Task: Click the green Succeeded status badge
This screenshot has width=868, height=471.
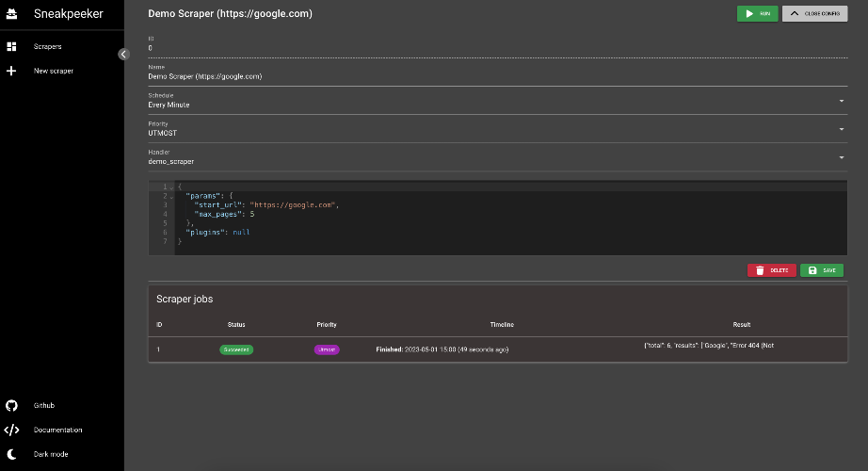Action: point(236,349)
